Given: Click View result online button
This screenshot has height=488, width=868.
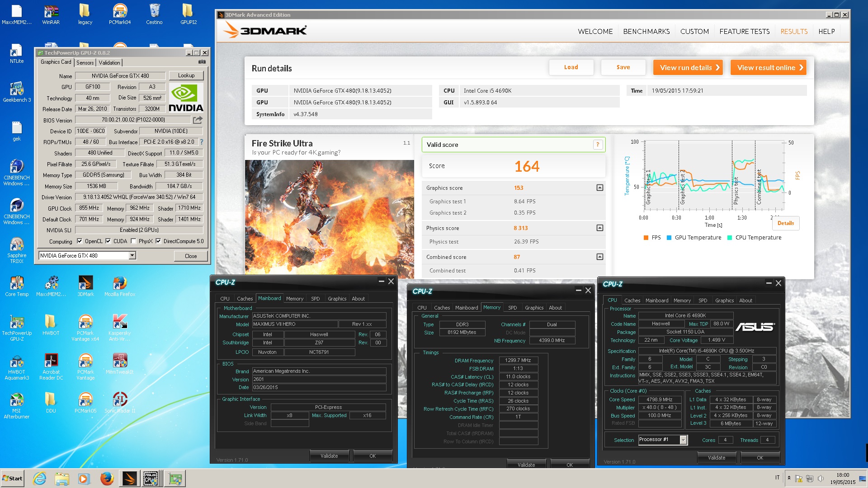Looking at the screenshot, I should tap(769, 67).
